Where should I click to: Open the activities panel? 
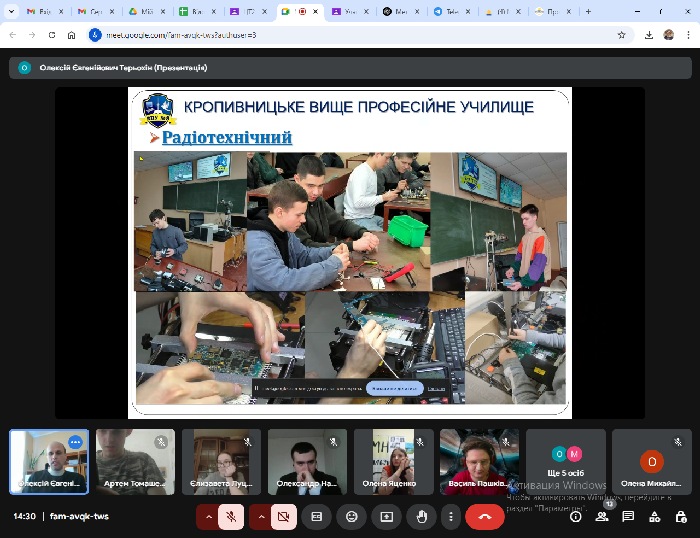[654, 516]
